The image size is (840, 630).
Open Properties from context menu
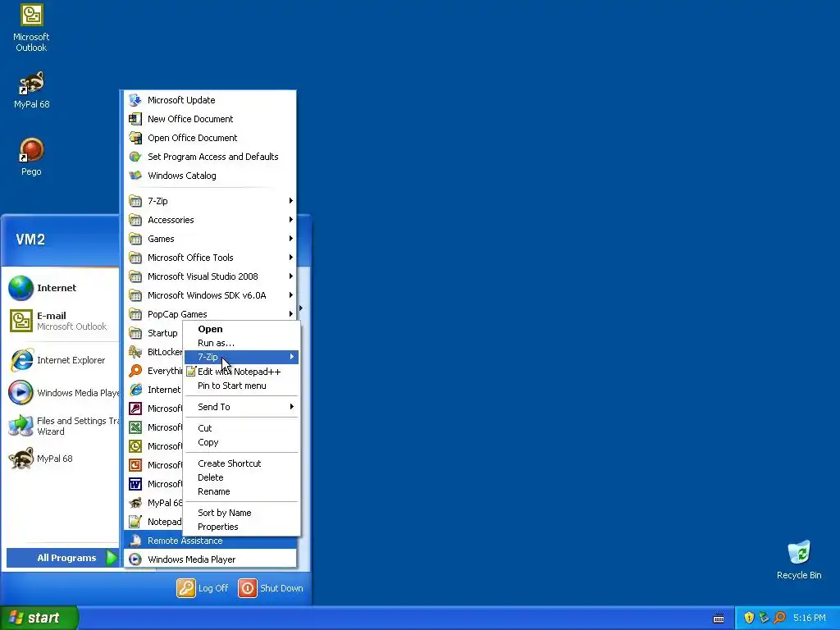(x=242, y=527)
